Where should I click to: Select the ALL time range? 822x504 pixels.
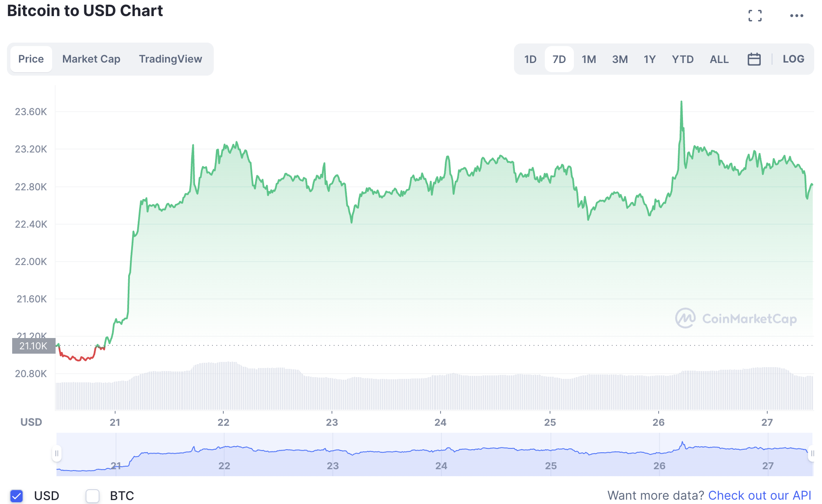(x=719, y=59)
